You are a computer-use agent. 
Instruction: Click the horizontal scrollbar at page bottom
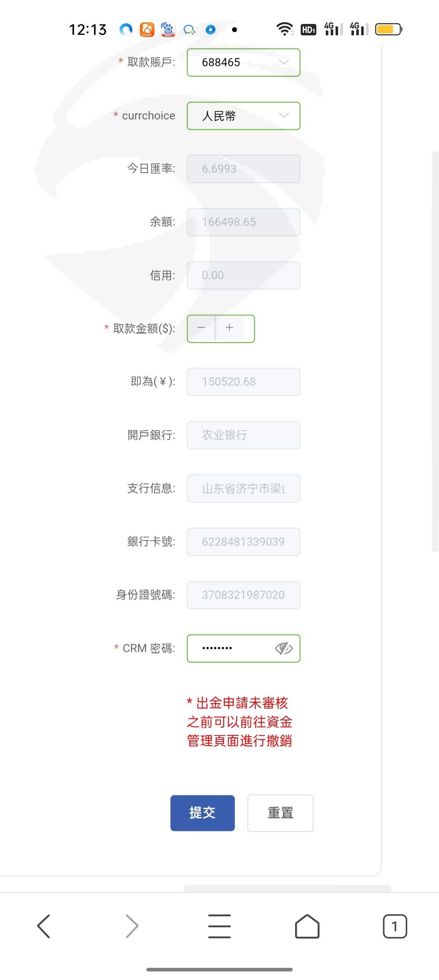click(287, 888)
